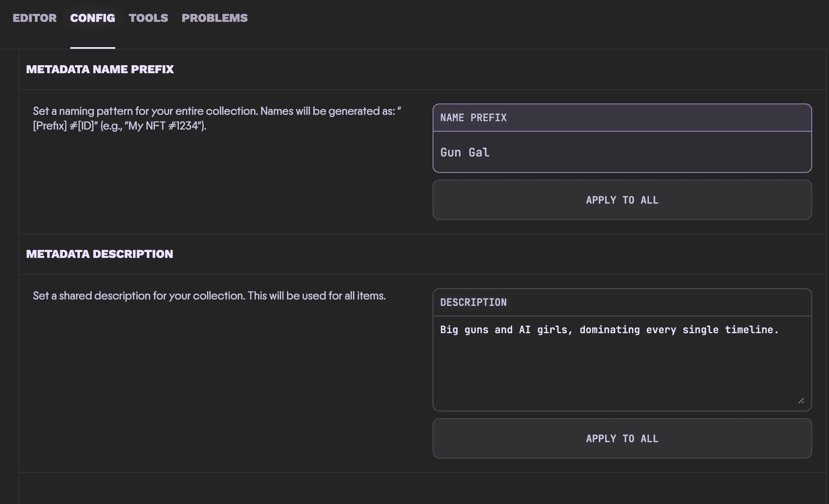Click the DESCRIPTION field label
Screen dimensions: 829x504
(x=473, y=302)
